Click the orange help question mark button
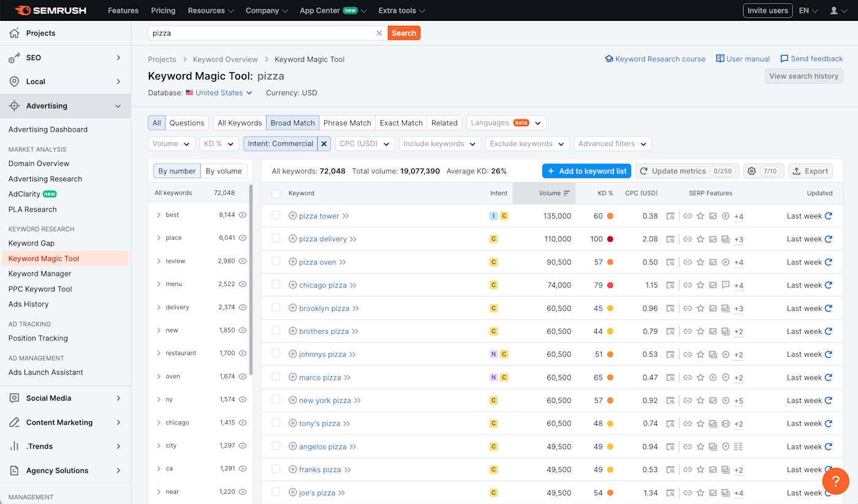The image size is (858, 504). (835, 481)
